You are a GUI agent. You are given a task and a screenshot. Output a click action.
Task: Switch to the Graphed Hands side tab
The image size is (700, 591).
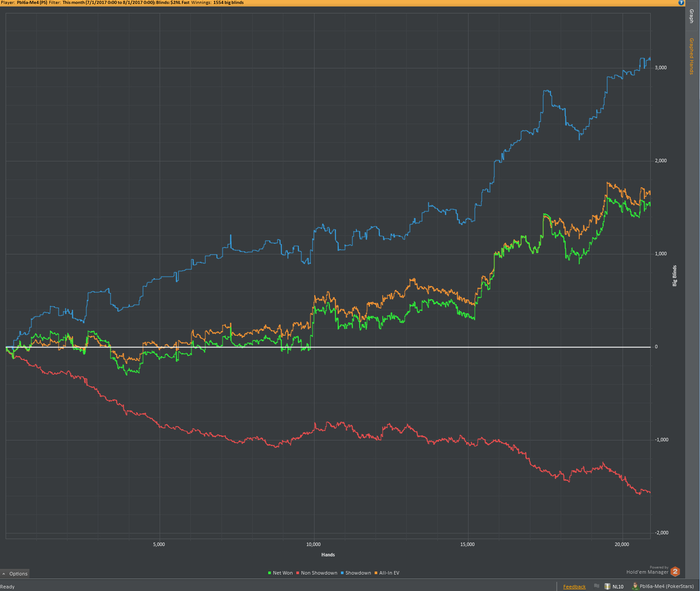[x=692, y=56]
